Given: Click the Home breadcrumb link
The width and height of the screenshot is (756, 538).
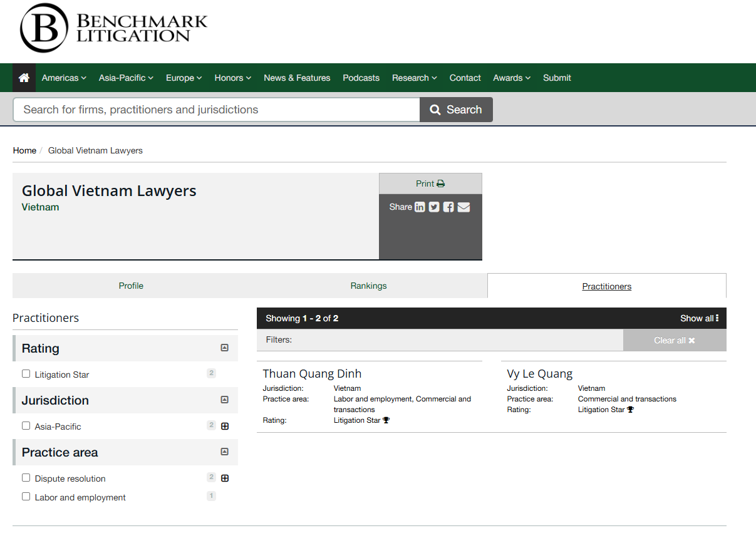Looking at the screenshot, I should (x=24, y=150).
